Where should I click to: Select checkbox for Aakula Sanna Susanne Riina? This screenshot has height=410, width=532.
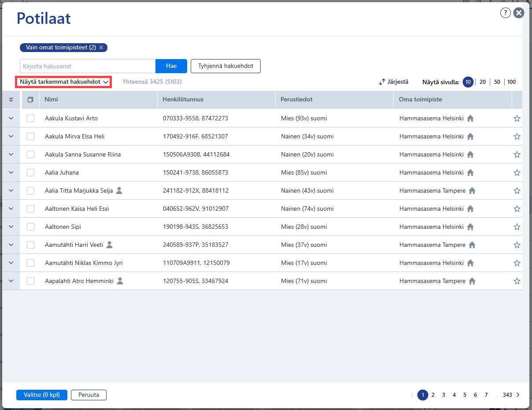30,154
